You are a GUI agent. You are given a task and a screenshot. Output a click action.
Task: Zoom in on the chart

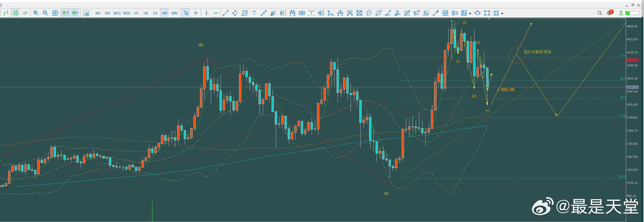click(x=36, y=13)
